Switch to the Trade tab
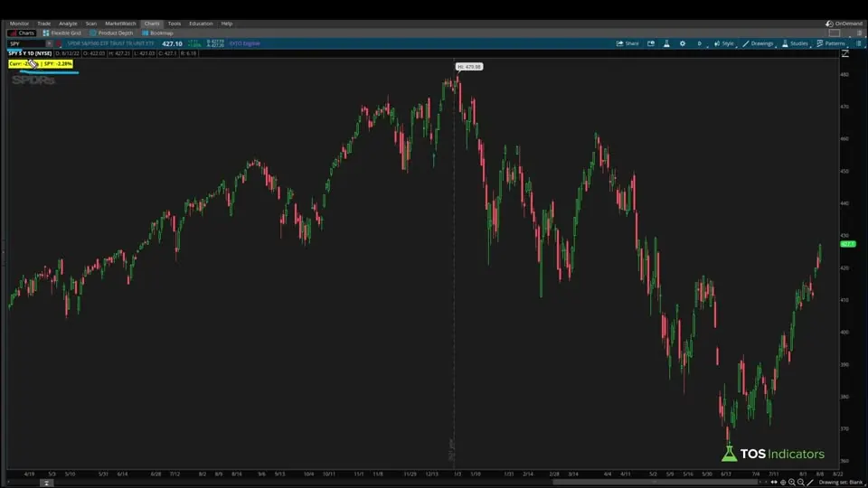 tap(43, 23)
